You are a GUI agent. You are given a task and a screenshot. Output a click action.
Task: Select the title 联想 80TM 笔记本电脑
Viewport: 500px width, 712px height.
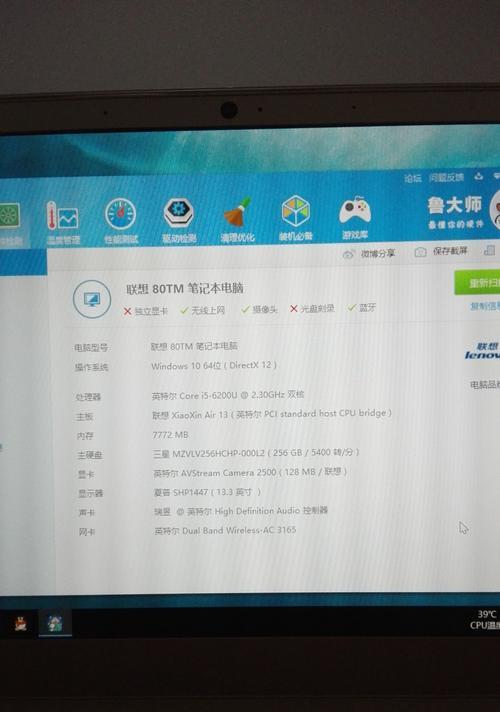(x=185, y=288)
